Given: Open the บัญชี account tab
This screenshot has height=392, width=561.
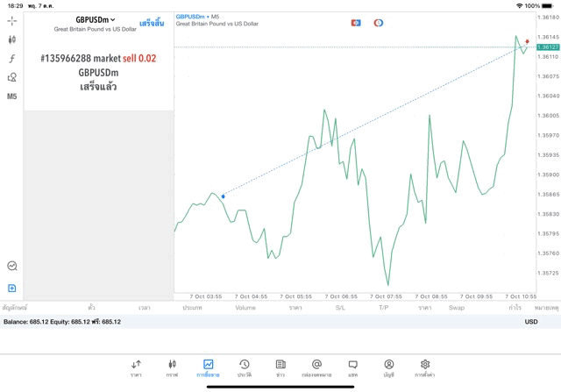Looking at the screenshot, I should (389, 368).
